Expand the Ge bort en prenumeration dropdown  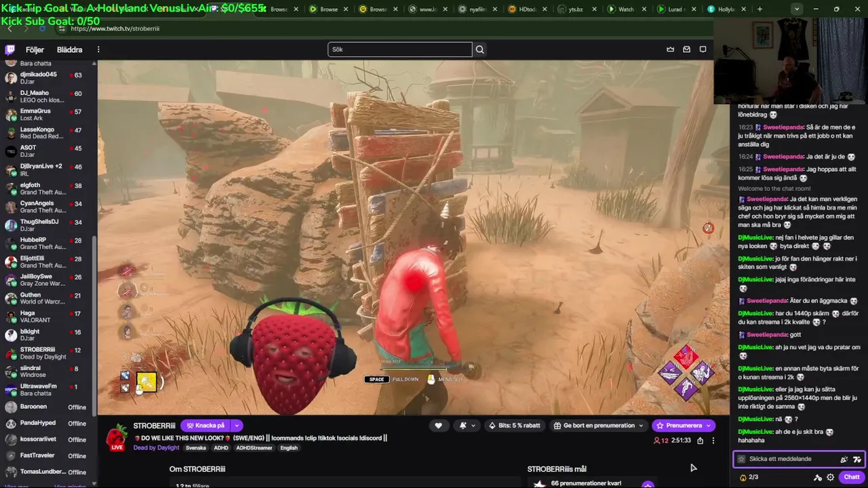(641, 426)
